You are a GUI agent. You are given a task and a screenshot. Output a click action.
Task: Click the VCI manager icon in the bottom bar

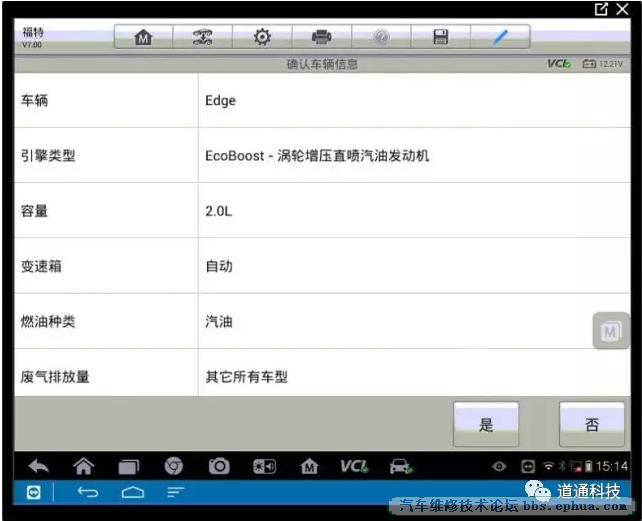(355, 466)
